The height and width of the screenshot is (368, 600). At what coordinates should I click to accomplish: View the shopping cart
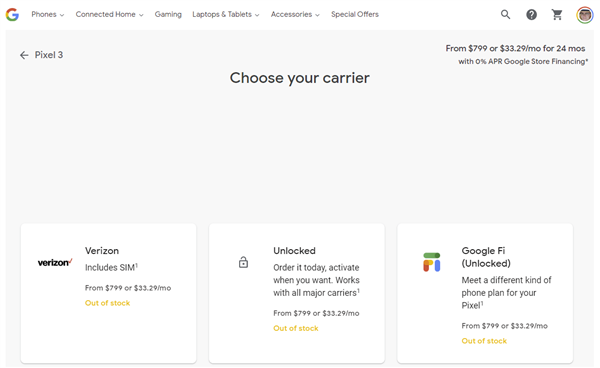[557, 15]
